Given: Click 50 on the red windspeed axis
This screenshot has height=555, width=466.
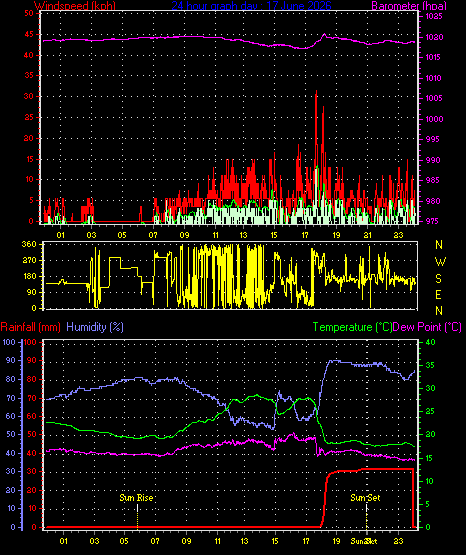Looking at the screenshot, I should (29, 13).
